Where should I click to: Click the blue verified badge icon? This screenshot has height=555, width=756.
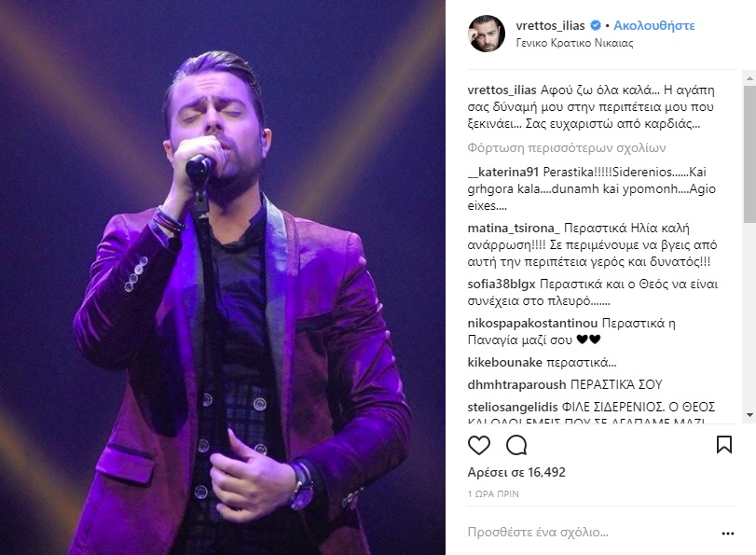pyautogui.click(x=596, y=25)
